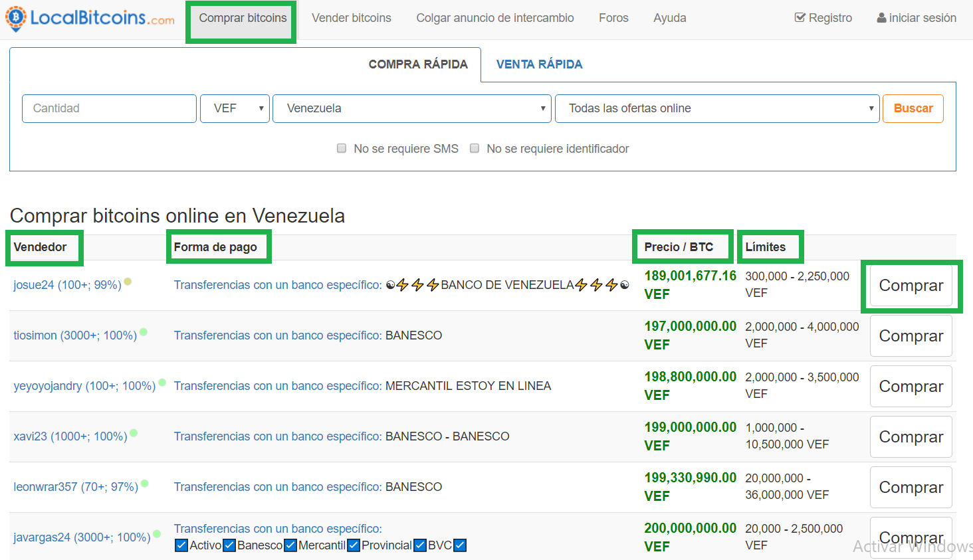Go to the Foros menu item
This screenshot has width=973, height=560.
(x=613, y=18)
